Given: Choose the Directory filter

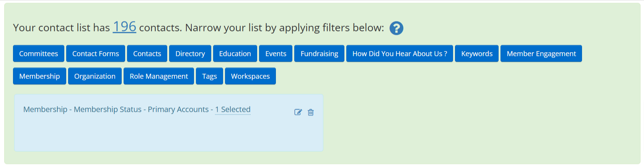Looking at the screenshot, I should (190, 54).
